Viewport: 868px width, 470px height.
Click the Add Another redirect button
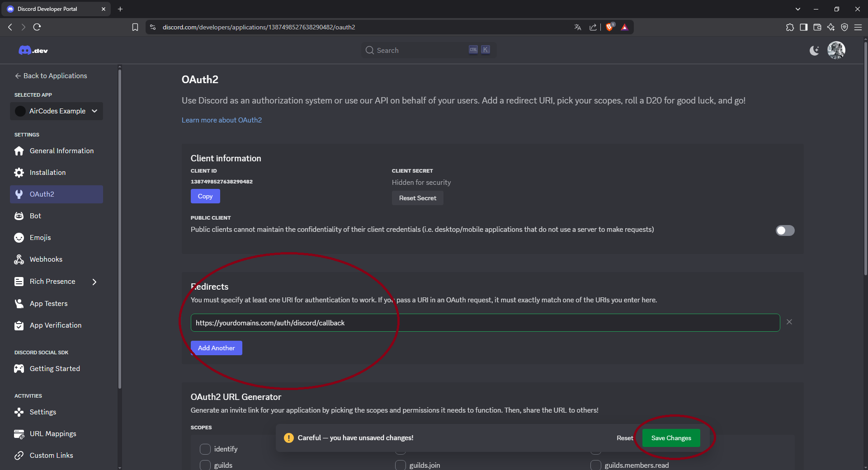(x=217, y=348)
